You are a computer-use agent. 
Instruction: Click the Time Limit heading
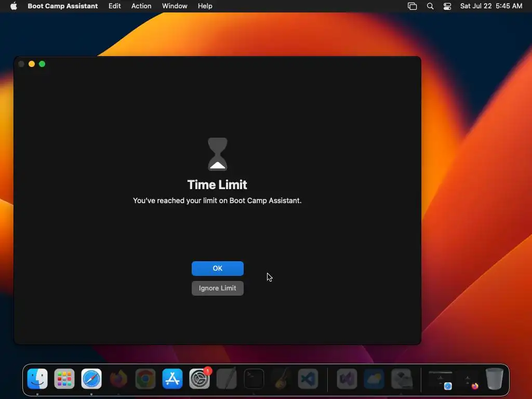217,184
